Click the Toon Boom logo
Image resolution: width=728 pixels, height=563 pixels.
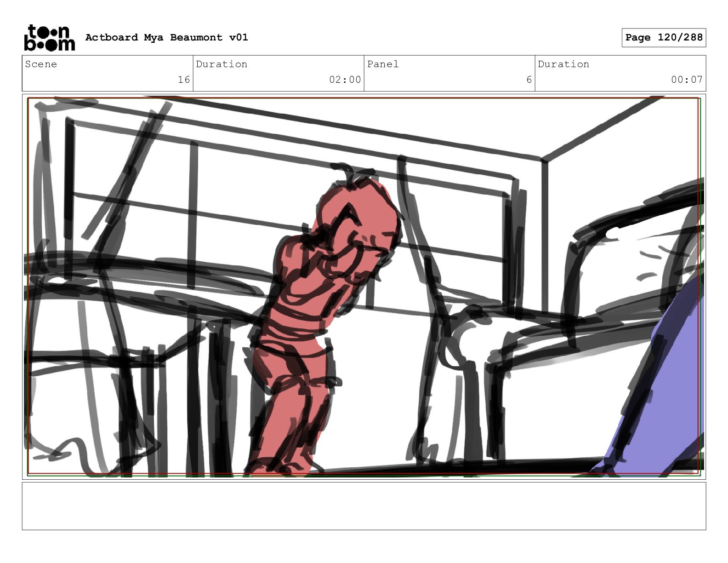click(49, 38)
